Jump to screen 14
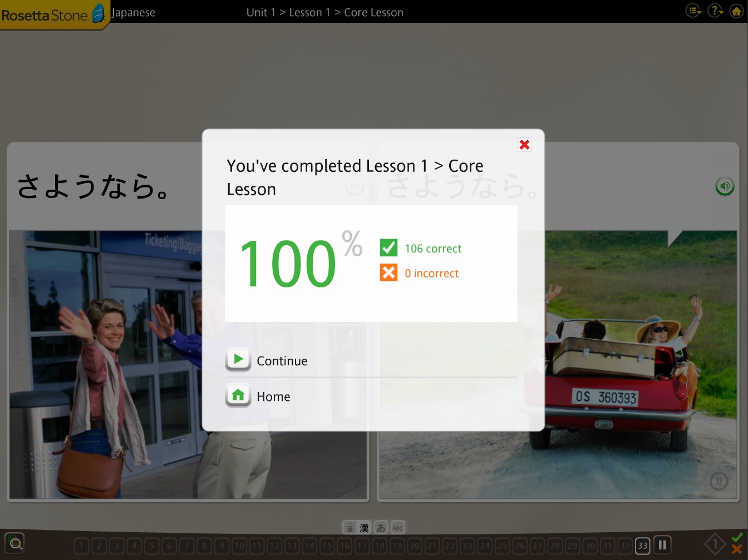Screen dimensions: 748x560 coord(309,546)
